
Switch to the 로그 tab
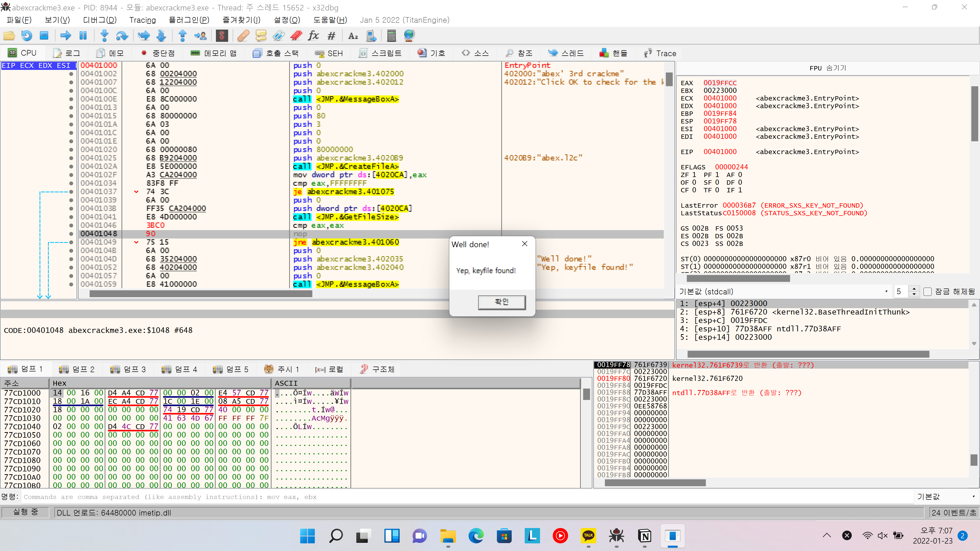[x=67, y=53]
